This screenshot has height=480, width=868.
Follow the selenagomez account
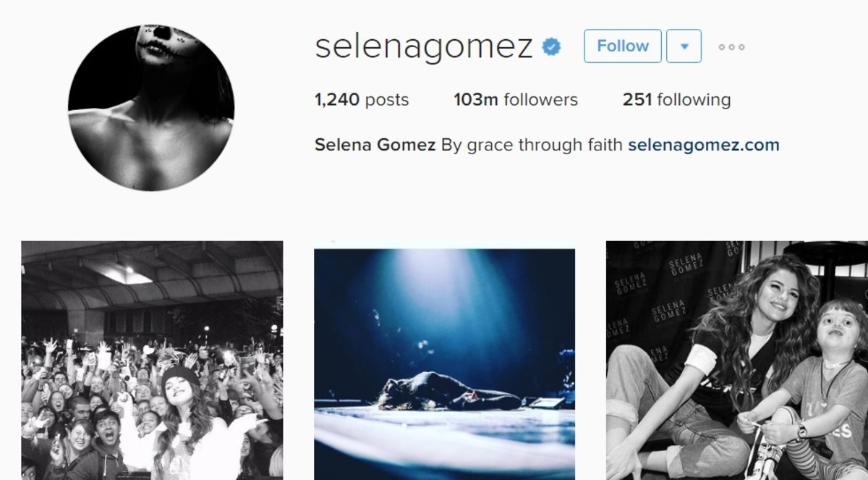623,46
